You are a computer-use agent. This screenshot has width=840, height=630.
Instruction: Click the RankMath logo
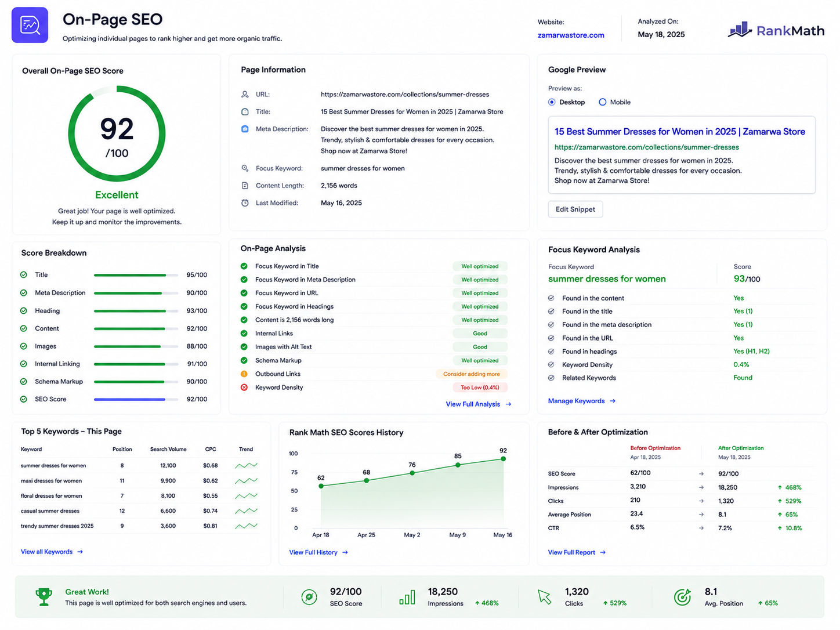776,30
